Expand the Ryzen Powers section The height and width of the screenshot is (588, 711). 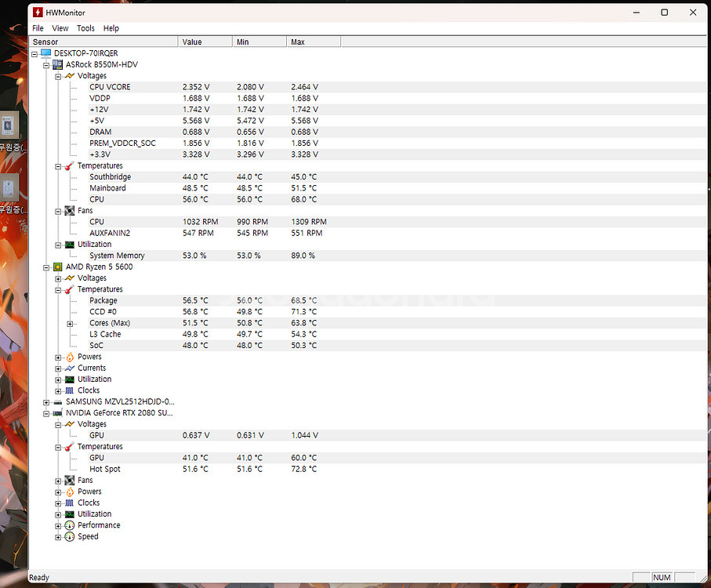click(58, 358)
